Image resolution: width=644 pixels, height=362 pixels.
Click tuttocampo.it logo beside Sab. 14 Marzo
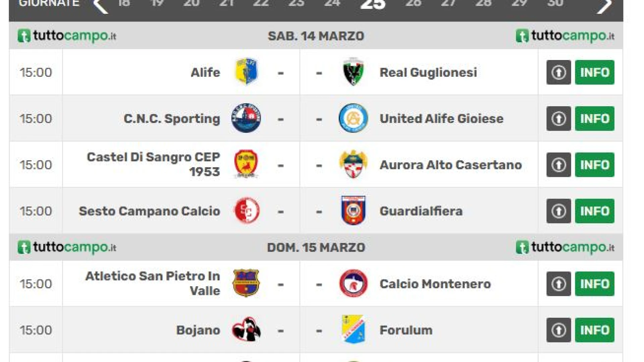coord(67,36)
